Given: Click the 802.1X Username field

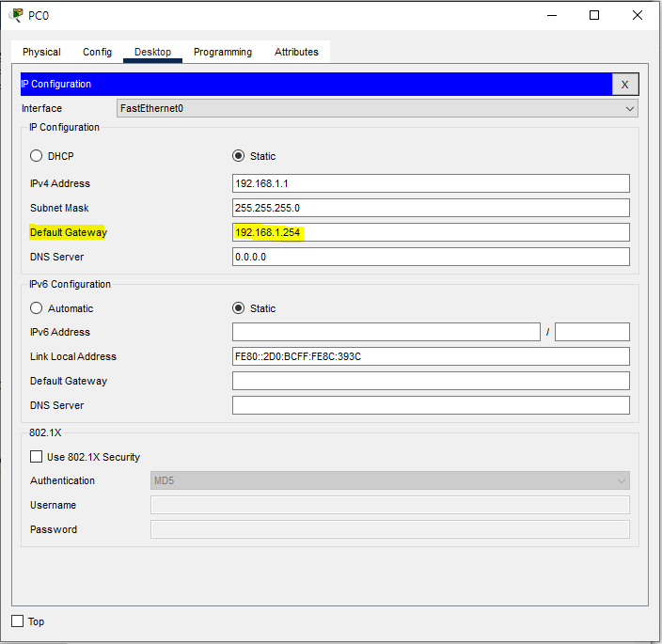Looking at the screenshot, I should click(x=389, y=505).
